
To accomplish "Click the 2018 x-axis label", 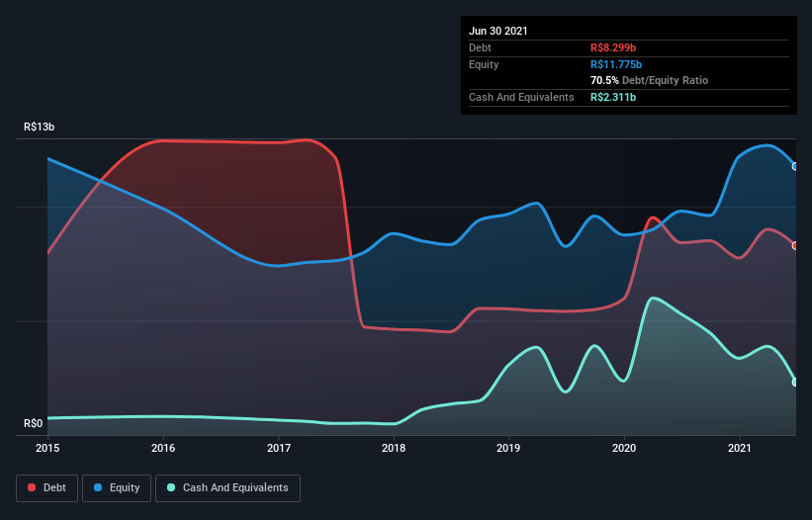I will tap(394, 448).
